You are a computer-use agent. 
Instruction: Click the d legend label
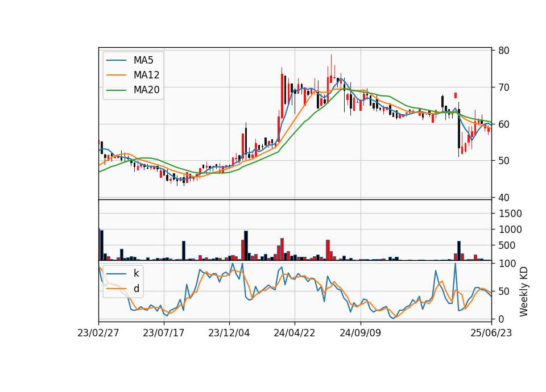click(136, 289)
